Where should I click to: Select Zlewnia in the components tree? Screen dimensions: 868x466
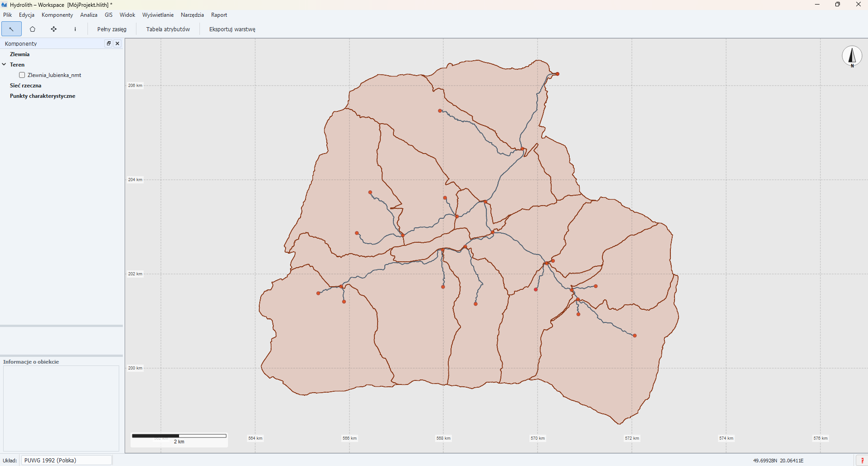click(x=19, y=54)
